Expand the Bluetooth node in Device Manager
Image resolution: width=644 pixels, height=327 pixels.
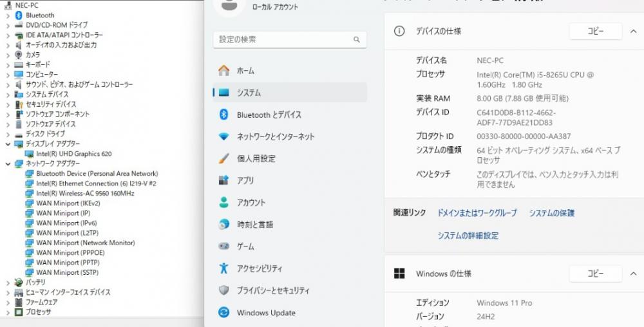(8, 15)
